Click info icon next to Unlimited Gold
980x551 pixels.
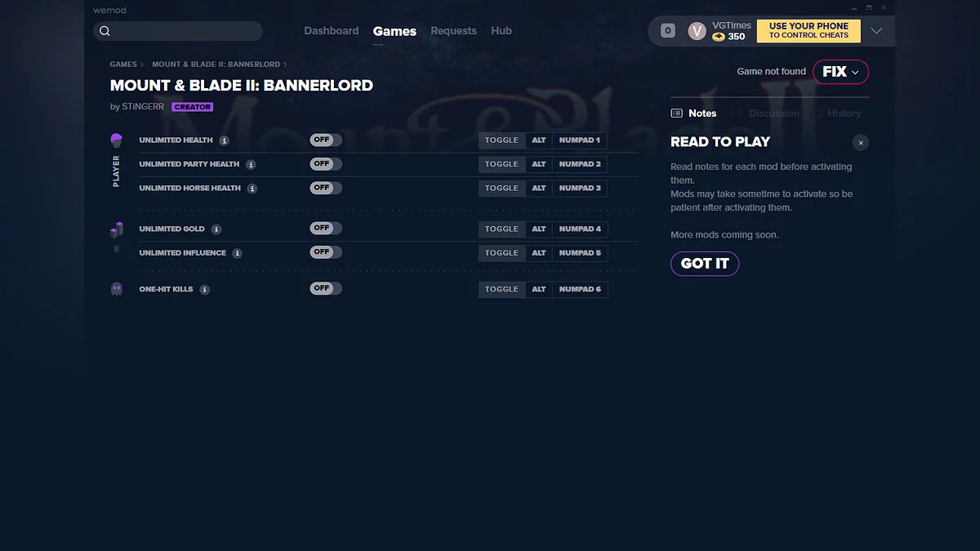click(216, 229)
